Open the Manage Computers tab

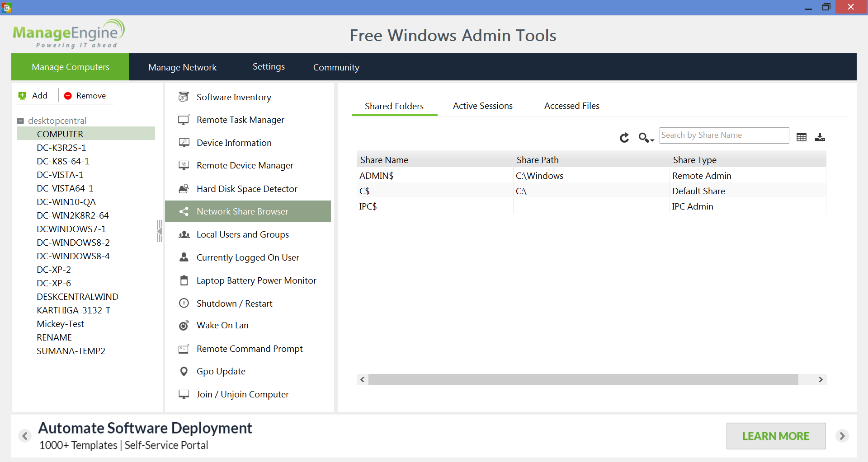click(70, 67)
